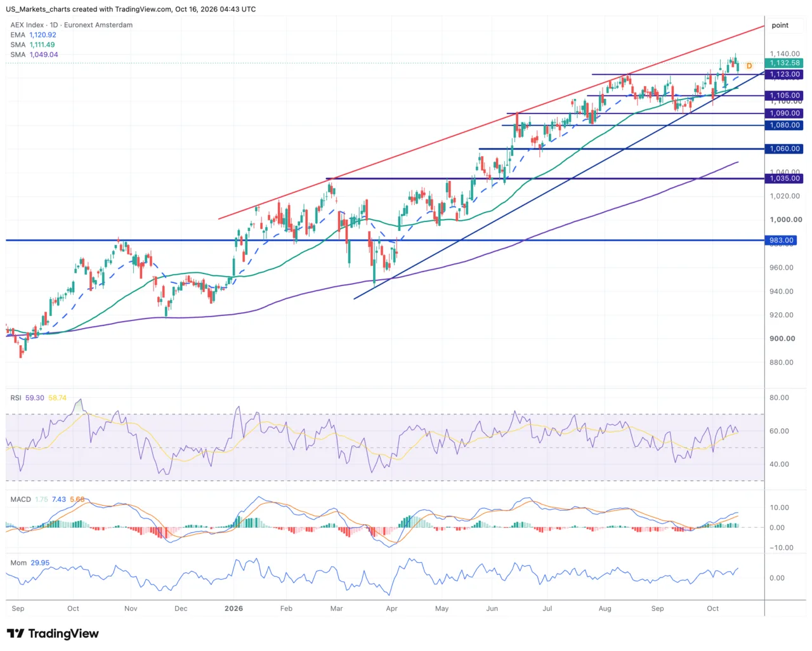The height and width of the screenshot is (651, 812).
Task: Select the 983.00 support level label
Action: (x=782, y=240)
